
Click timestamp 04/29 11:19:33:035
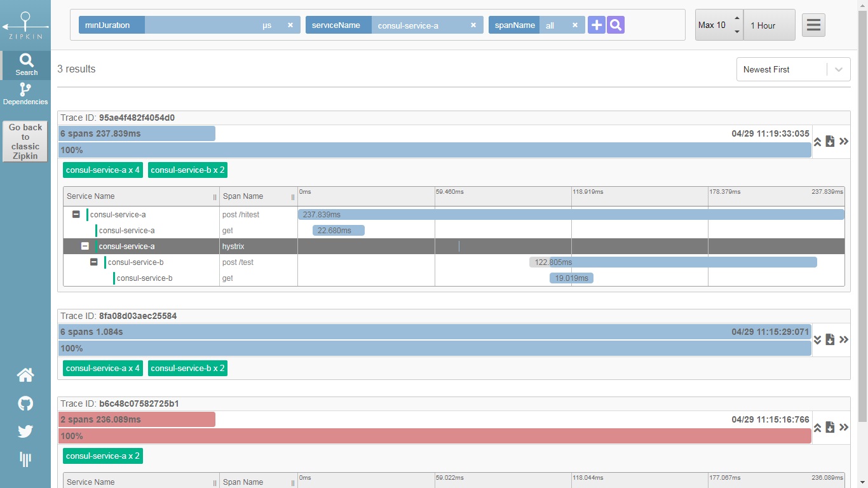point(771,133)
